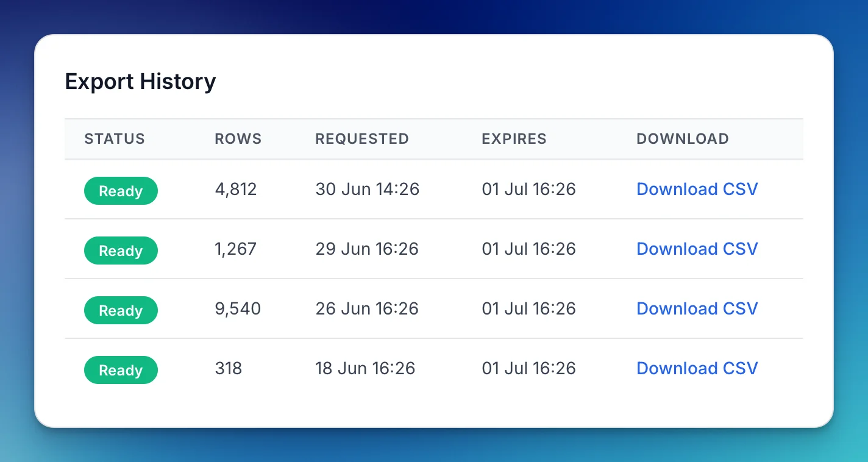Viewport: 868px width, 462px height.
Task: Click expiry date in 318 rows row
Action: [528, 368]
